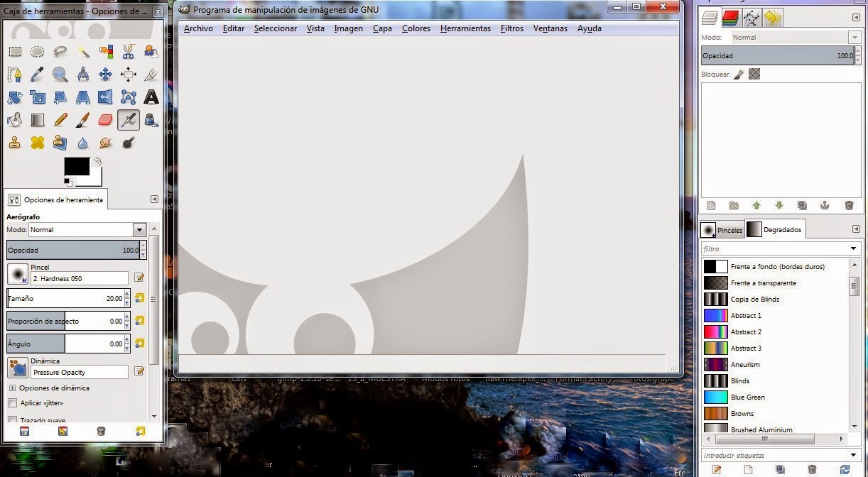
Task: Enable the Trazado suave checkbox
Action: point(12,420)
